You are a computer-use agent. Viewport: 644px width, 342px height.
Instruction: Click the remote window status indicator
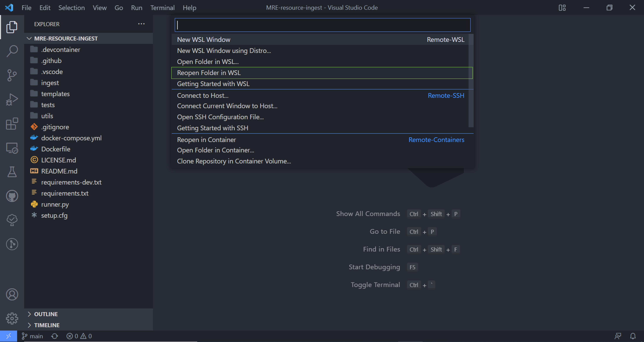8,336
